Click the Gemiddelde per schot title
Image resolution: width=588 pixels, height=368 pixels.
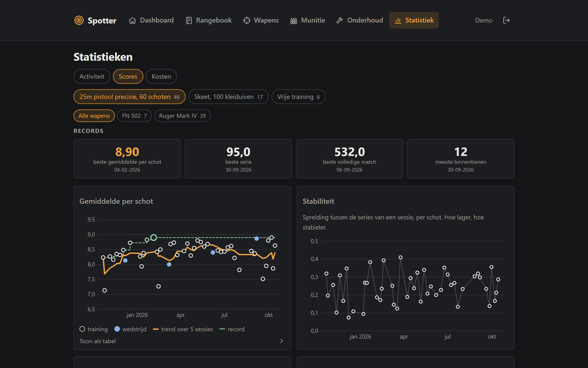tap(116, 201)
